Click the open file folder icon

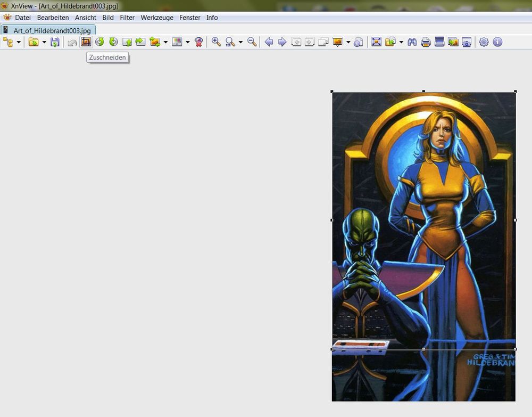(x=34, y=42)
